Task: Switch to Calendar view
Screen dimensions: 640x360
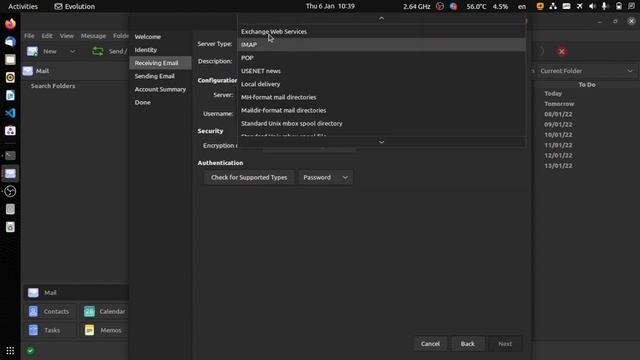Action: click(x=104, y=311)
